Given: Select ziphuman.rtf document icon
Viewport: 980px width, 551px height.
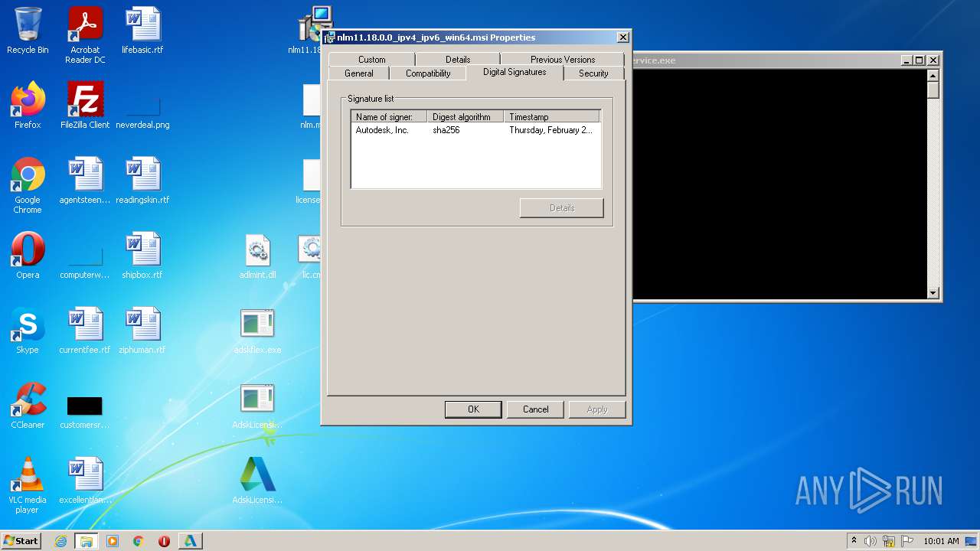Looking at the screenshot, I should point(142,331).
